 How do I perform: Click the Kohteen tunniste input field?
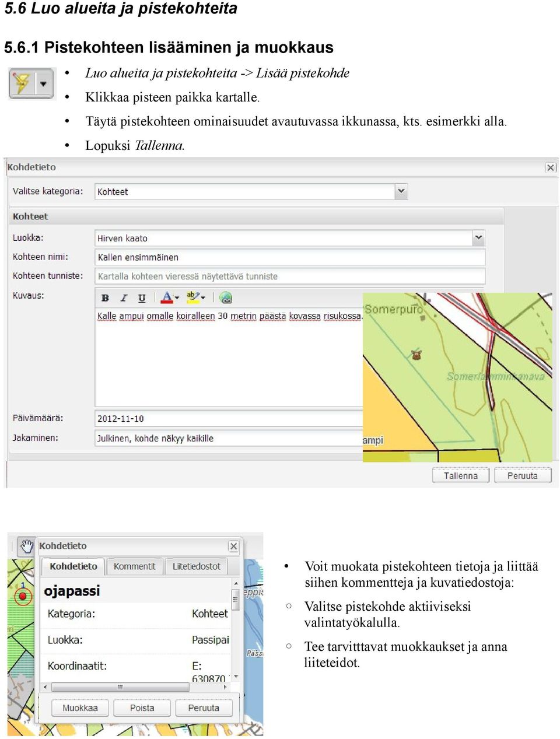(x=290, y=276)
